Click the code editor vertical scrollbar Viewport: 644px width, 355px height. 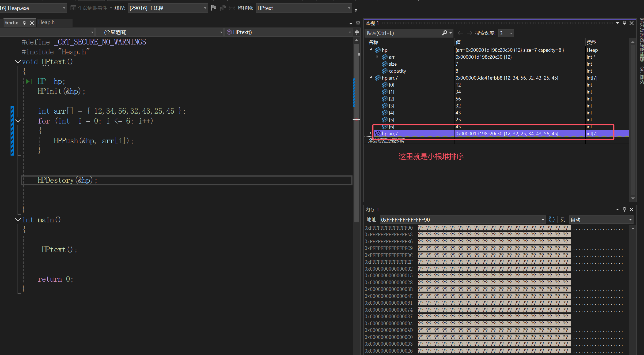click(x=356, y=161)
